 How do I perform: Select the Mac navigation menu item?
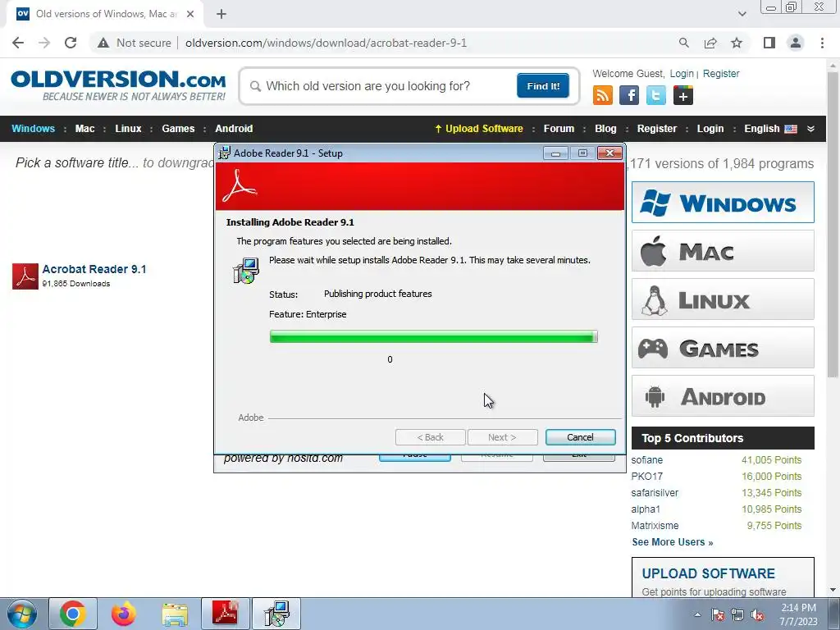[84, 129]
